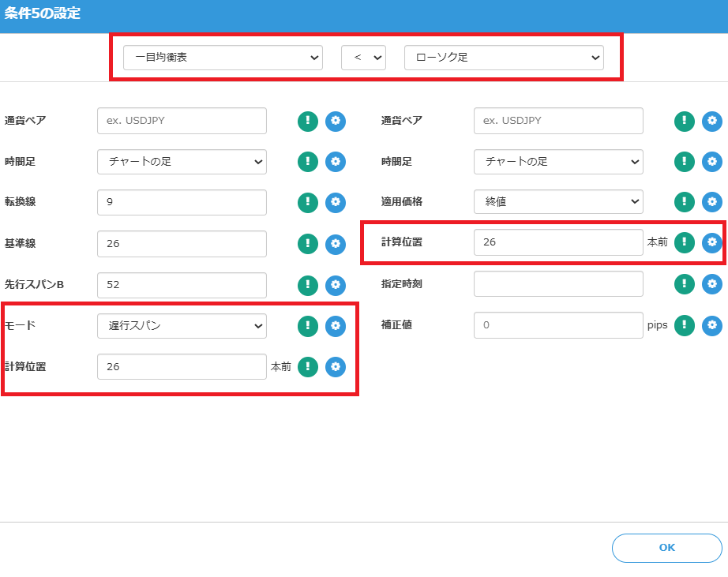The width and height of the screenshot is (728, 577).
Task: Click green info icon for right 計算位置
Action: coord(685,242)
